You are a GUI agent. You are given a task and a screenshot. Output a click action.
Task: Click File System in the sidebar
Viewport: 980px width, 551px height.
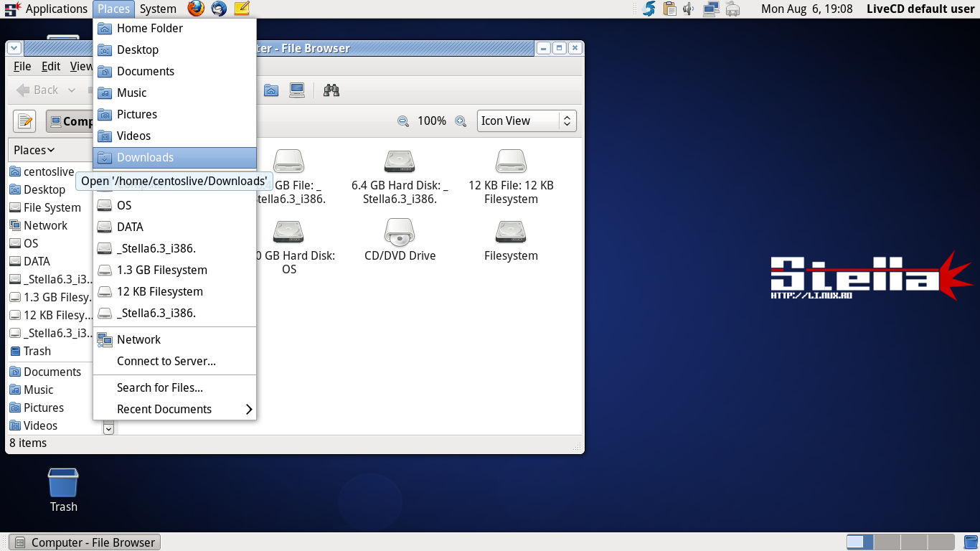pos(52,207)
